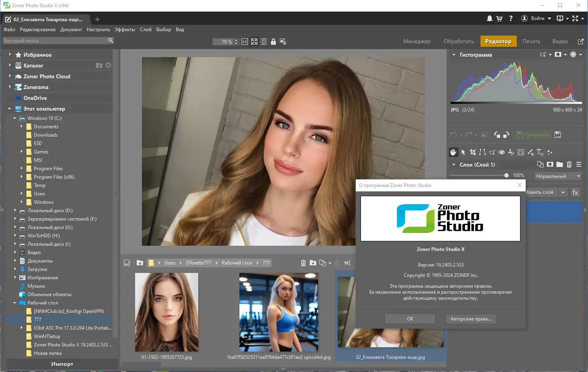Set zoom to 1:1 actual size
Screen dimensions: 588x372
[x=245, y=42]
